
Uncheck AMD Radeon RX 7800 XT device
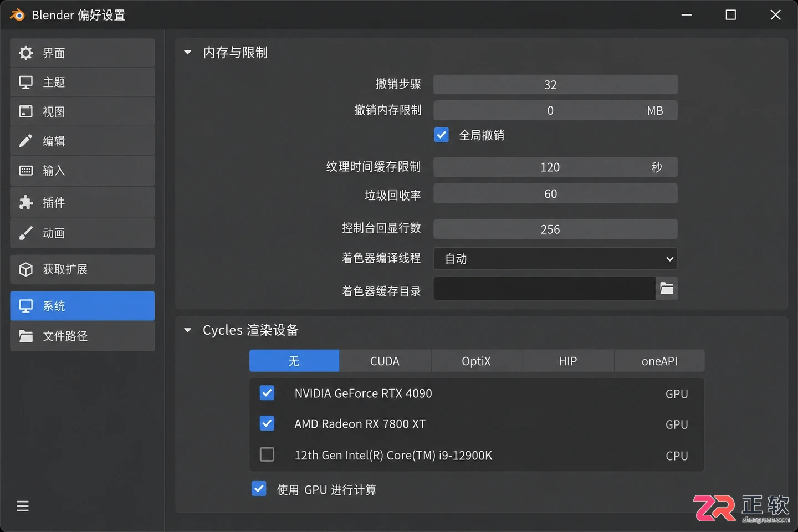pyautogui.click(x=267, y=423)
